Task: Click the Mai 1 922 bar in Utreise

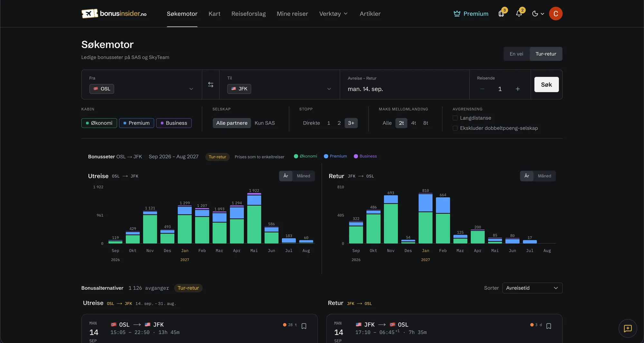Action: tap(254, 218)
